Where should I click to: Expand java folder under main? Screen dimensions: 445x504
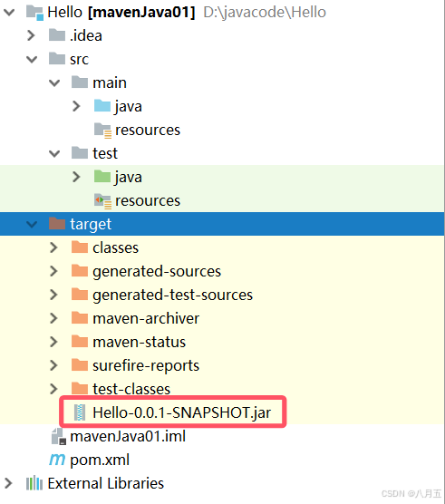click(76, 106)
